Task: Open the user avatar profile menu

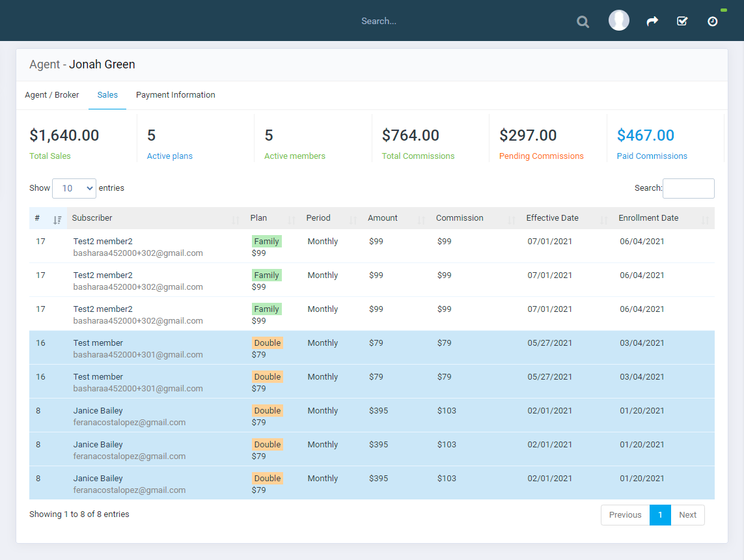Action: click(618, 21)
